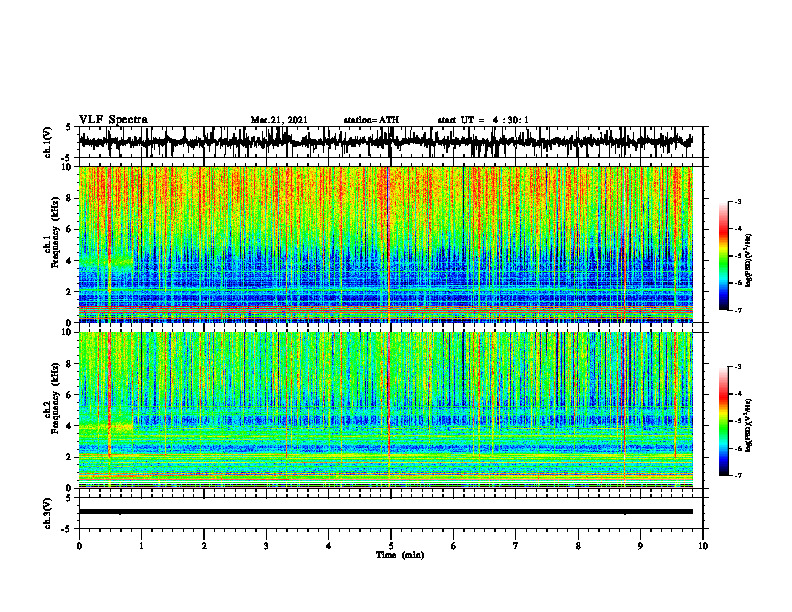Click the ch.2 spectrogram colorbar
The height and width of the screenshot is (612, 792).
point(723,421)
